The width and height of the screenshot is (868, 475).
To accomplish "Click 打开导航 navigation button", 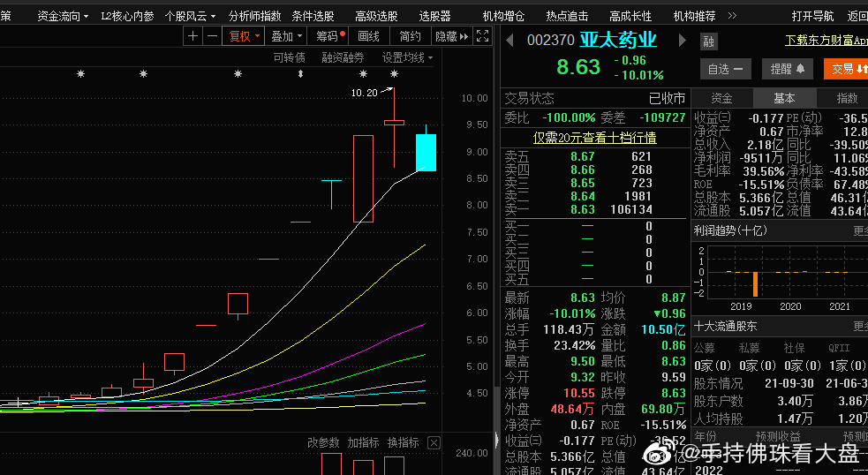I will (x=812, y=16).
